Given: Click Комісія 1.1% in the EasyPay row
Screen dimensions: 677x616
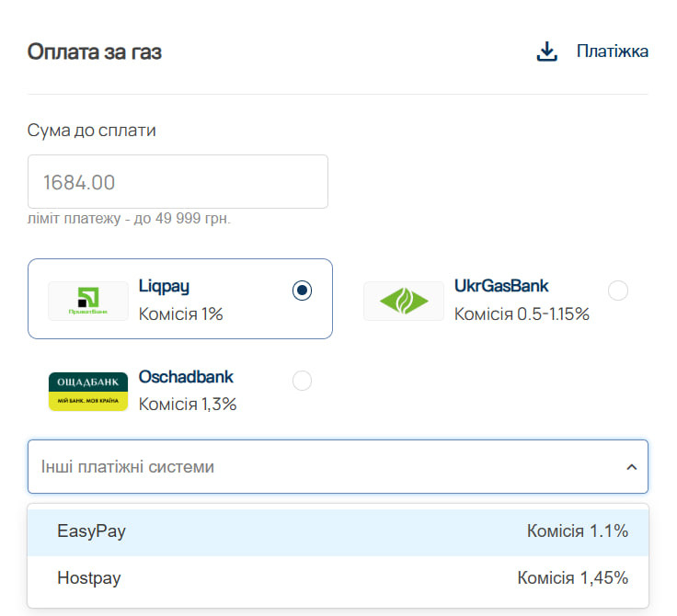Looking at the screenshot, I should pos(577,531).
